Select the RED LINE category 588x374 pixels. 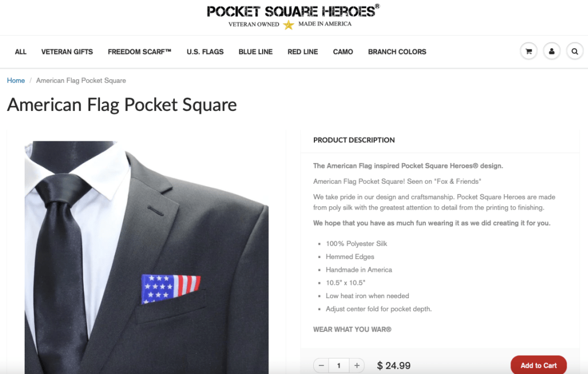click(x=303, y=52)
